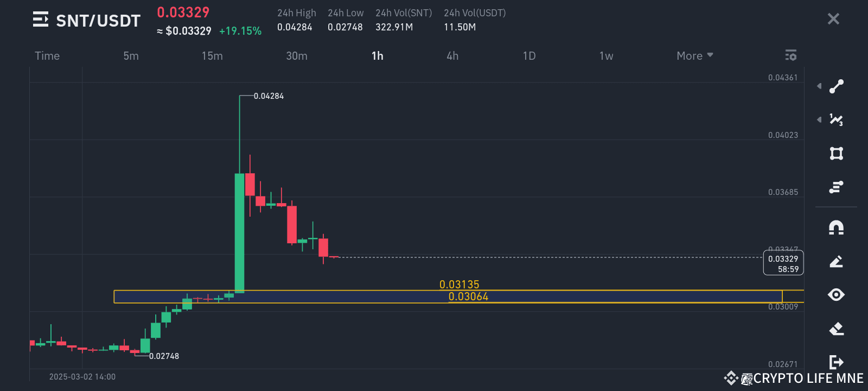Click the current price tag 0.03329 on axis
The width and height of the screenshot is (868, 391).
tap(783, 263)
